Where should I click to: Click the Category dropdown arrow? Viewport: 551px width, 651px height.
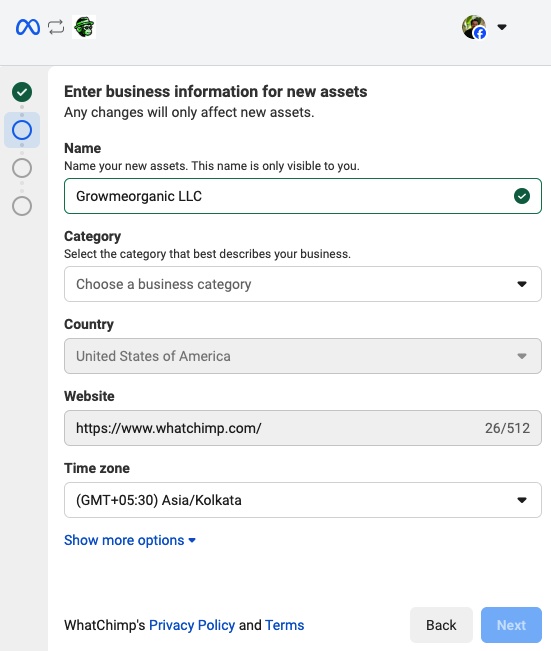point(522,284)
